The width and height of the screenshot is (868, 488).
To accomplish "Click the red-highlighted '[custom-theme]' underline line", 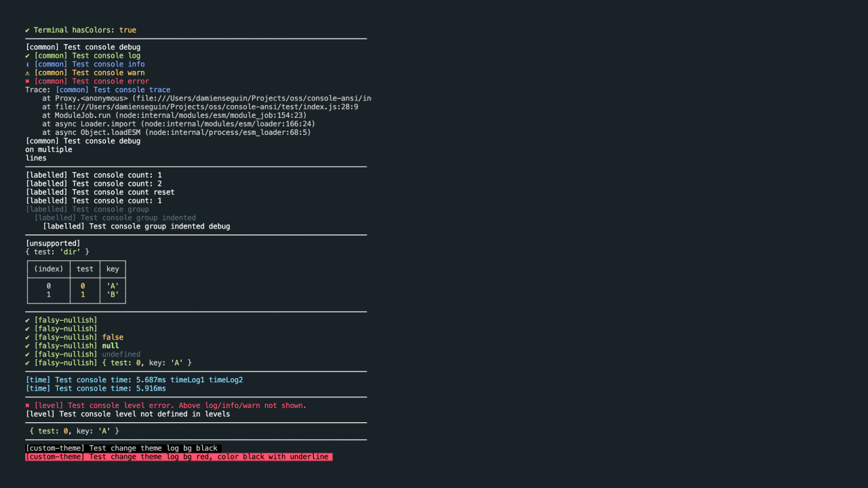I will click(179, 457).
